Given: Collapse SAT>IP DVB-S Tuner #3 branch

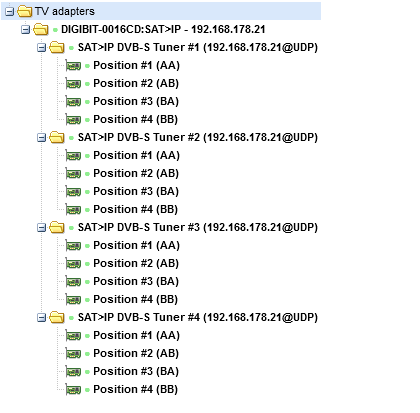Looking at the screenshot, I should [41, 228].
